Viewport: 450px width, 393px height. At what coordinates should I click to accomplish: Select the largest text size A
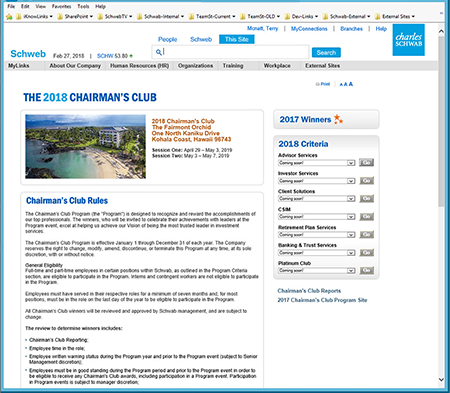[351, 84]
